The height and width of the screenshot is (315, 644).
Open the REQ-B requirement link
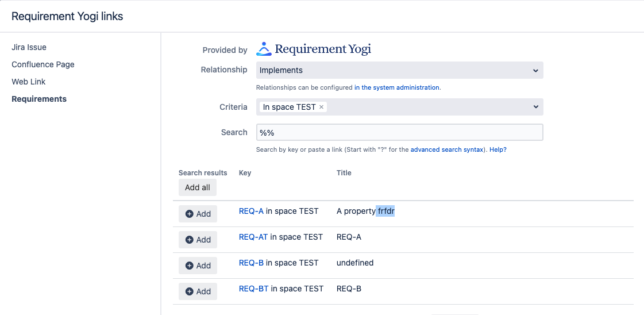click(251, 263)
